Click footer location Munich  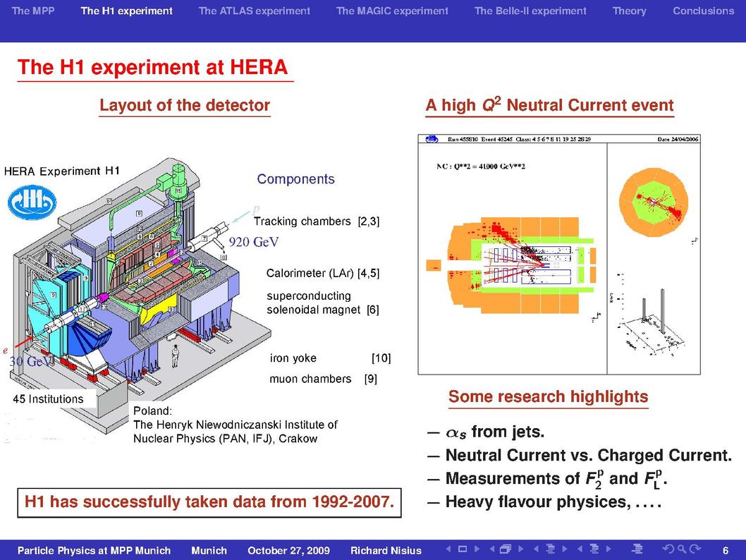[209, 551]
